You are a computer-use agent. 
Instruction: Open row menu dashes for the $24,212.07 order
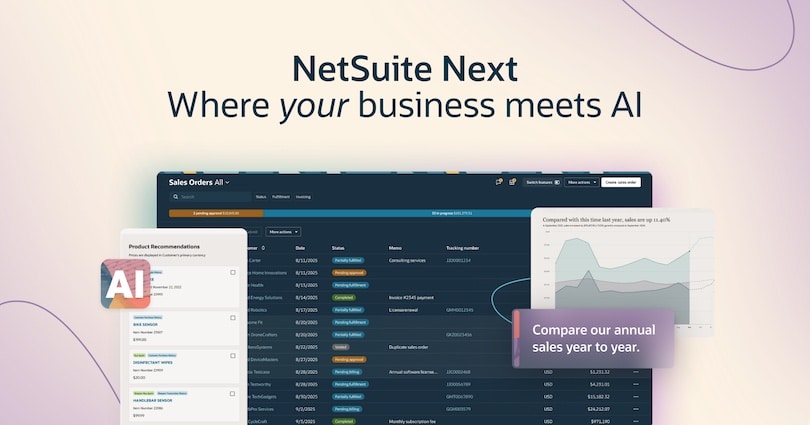[636, 409]
